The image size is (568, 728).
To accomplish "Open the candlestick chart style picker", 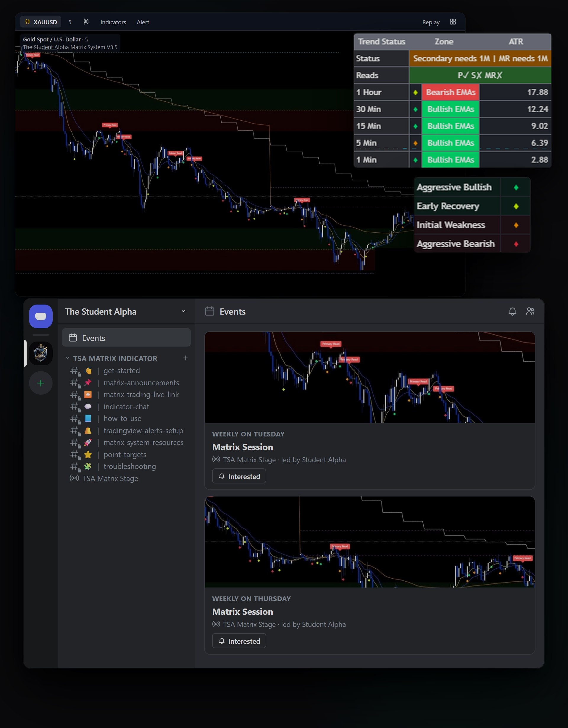I will (86, 22).
